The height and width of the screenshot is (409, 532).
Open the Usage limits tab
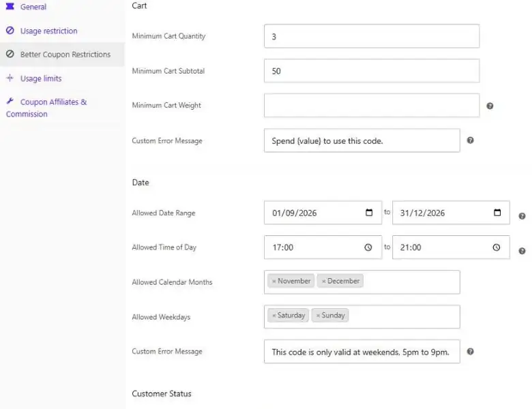(41, 78)
